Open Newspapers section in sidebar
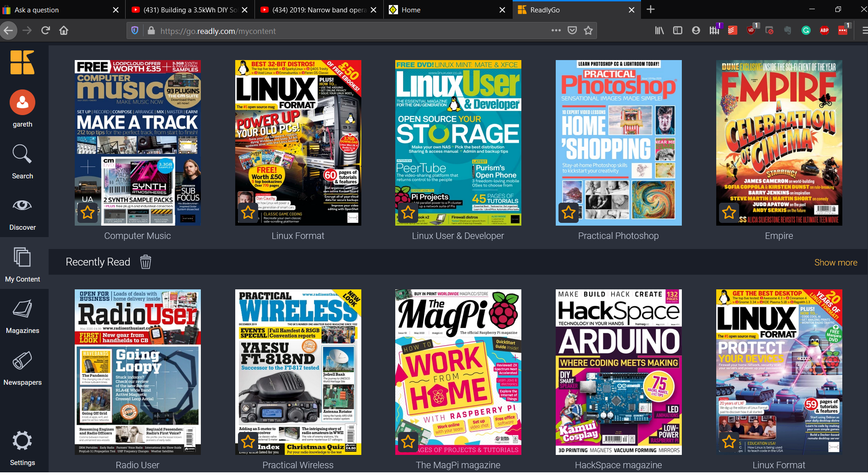This screenshot has width=868, height=476. pos(22,368)
